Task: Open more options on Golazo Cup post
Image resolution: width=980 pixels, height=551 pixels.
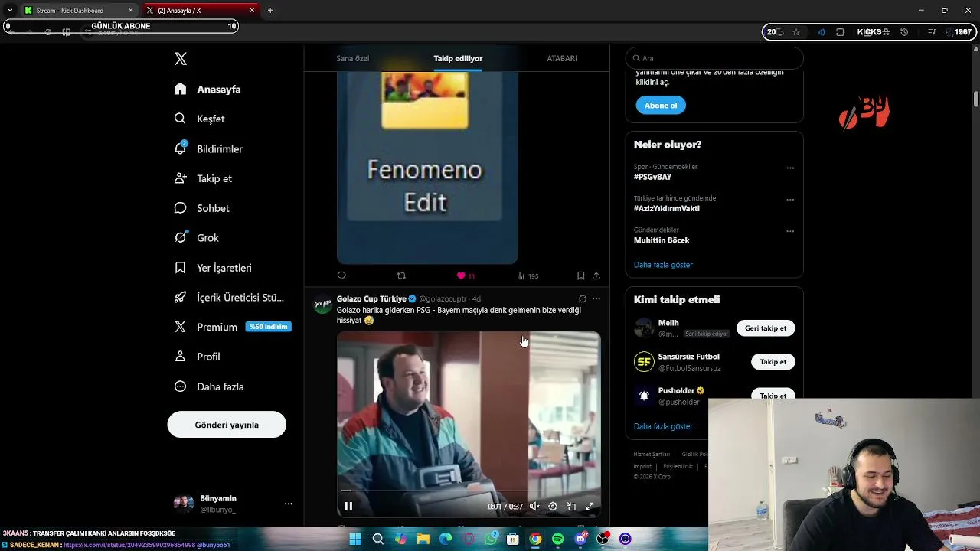Action: [x=596, y=298]
